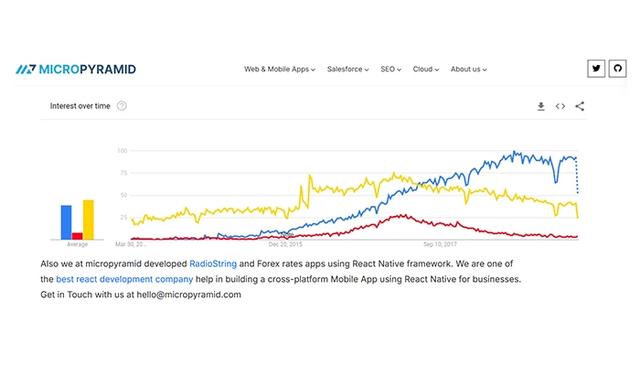Click the embed code brackets icon
Viewport: 640px width, 366px height.
560,106
